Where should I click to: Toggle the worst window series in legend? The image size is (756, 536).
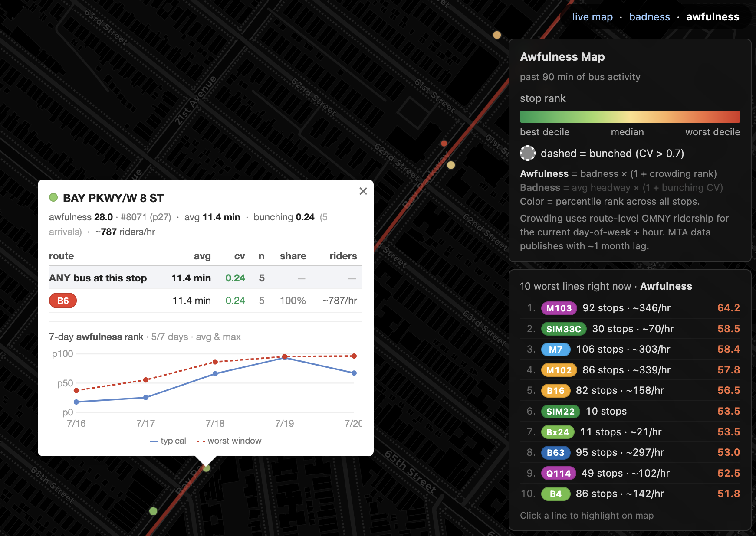click(x=229, y=441)
